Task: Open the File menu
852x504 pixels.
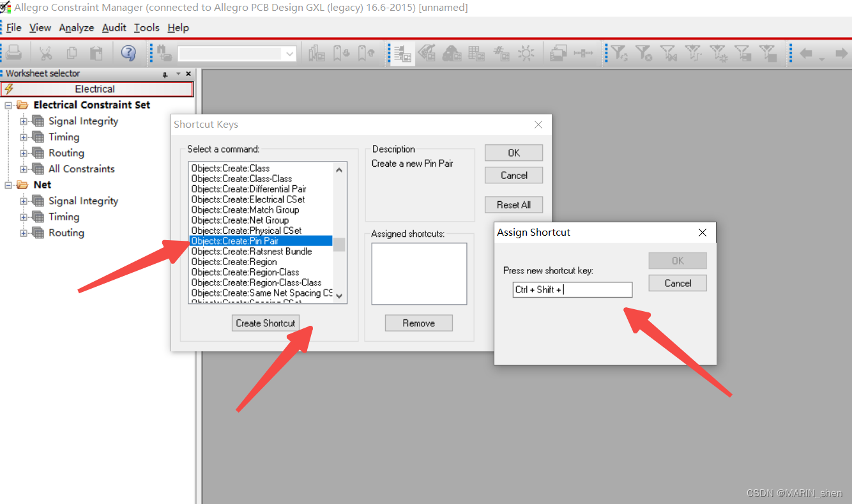Action: pos(13,27)
